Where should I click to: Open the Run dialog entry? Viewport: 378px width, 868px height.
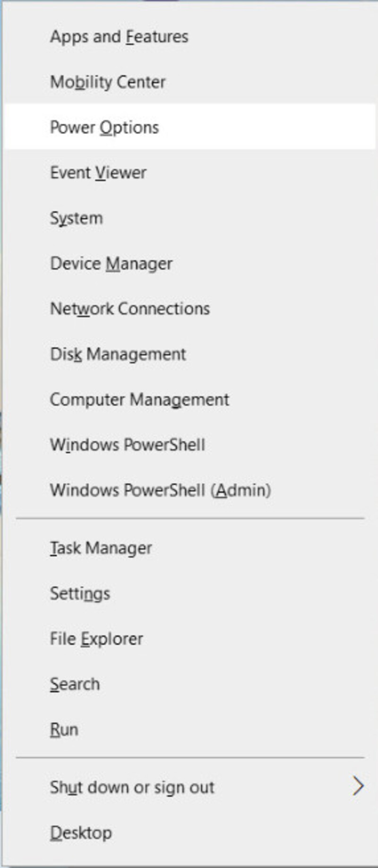click(189, 729)
